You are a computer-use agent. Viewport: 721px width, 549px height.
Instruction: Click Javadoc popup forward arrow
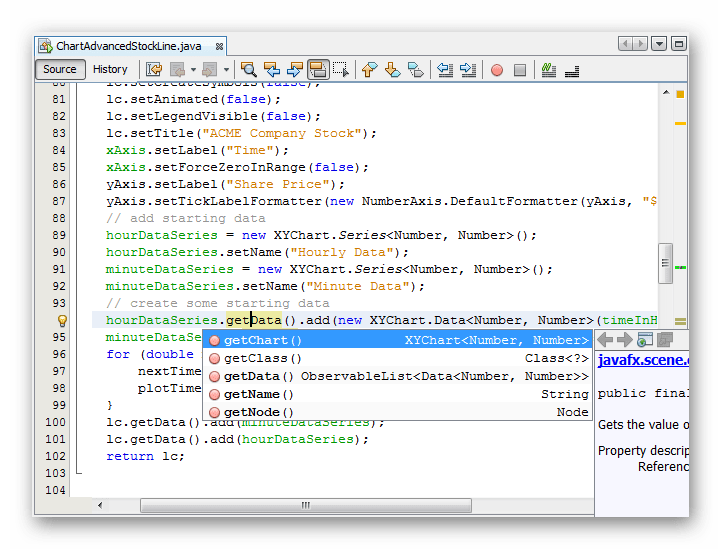point(624,340)
